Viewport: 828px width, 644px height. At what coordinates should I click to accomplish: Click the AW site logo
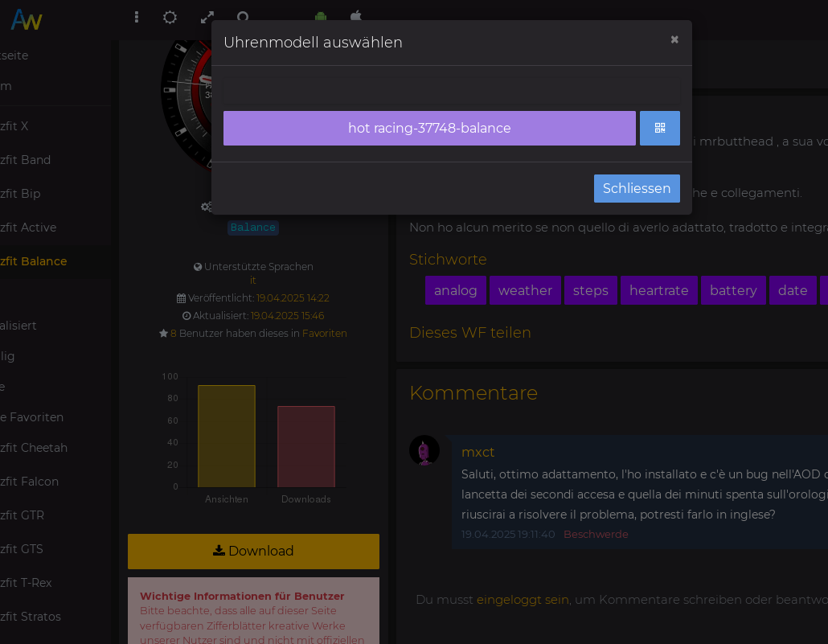click(27, 19)
